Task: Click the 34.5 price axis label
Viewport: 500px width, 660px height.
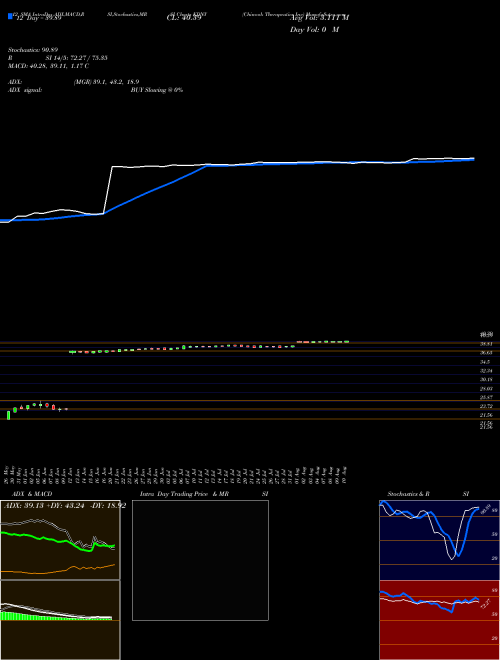Action: point(486,362)
